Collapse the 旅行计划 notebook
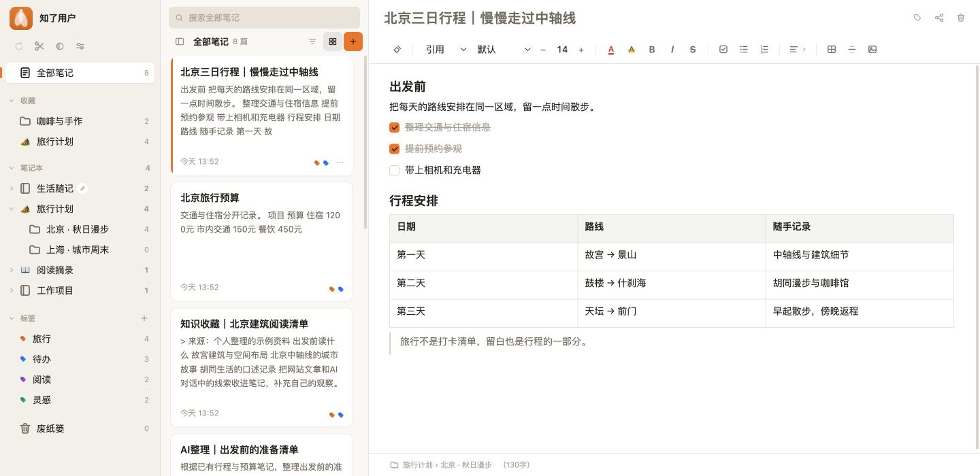Screen dimensions: 980x476 [12, 209]
